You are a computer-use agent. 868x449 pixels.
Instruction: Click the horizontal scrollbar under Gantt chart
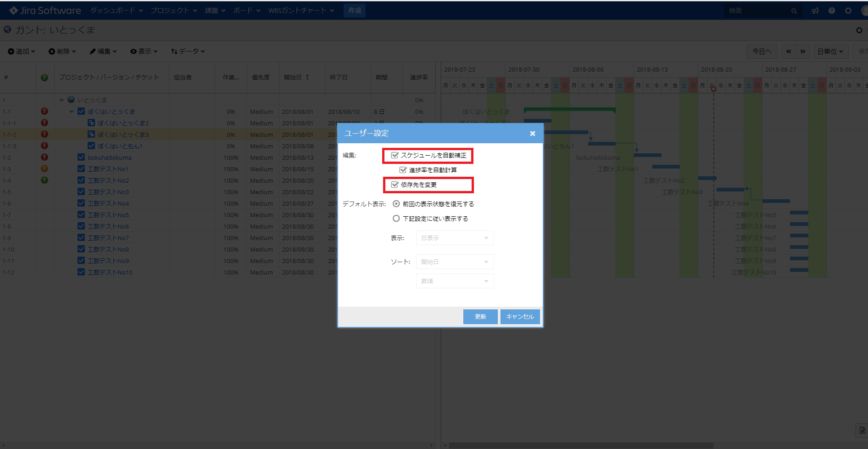point(581,445)
